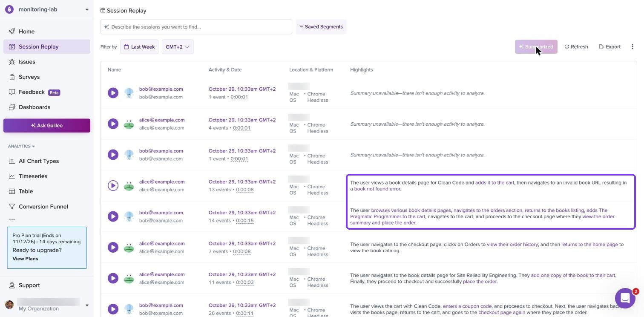Play alice's 7 events session
The image size is (644, 317).
[113, 247]
